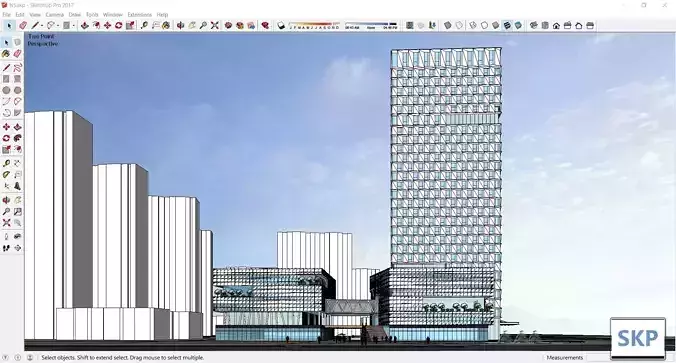Open the Extensions menu
Viewport: 676px width, 363px height.
pyautogui.click(x=139, y=15)
